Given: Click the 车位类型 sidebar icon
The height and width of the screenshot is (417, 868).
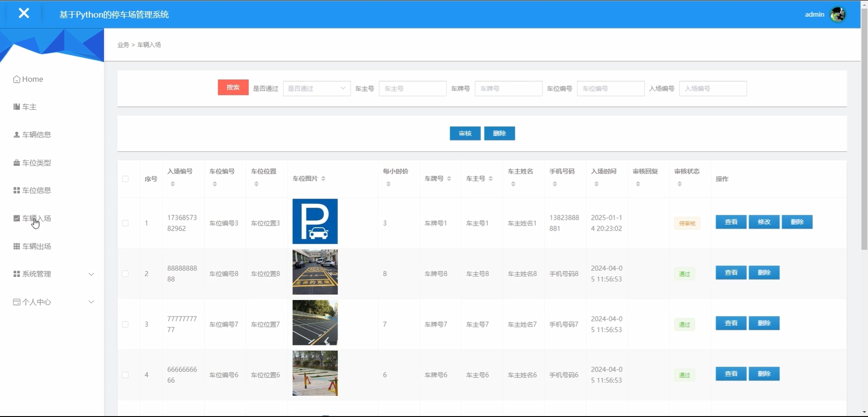Looking at the screenshot, I should 17,163.
